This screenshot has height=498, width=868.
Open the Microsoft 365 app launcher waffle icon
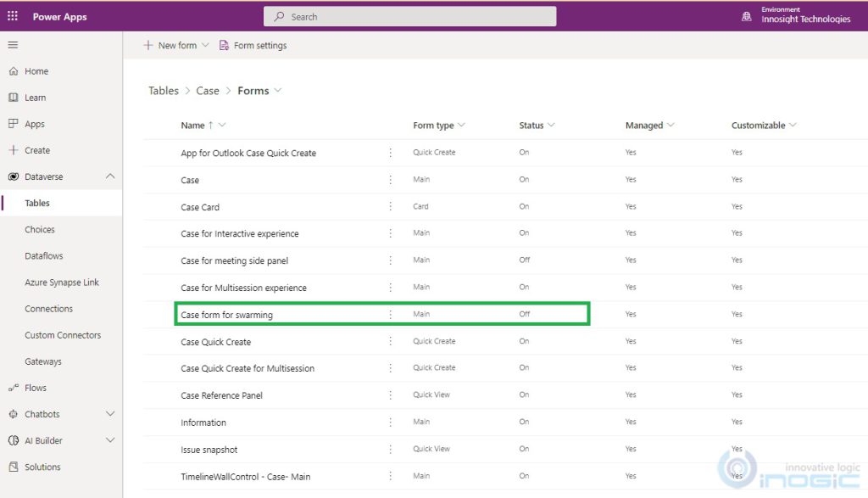tap(12, 15)
